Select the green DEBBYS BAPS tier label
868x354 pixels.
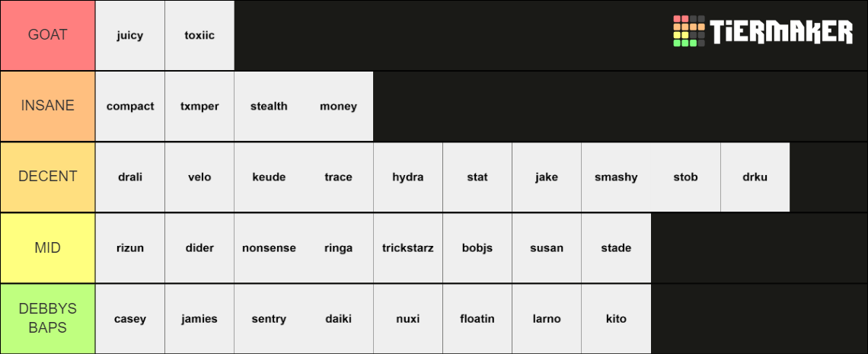48,318
